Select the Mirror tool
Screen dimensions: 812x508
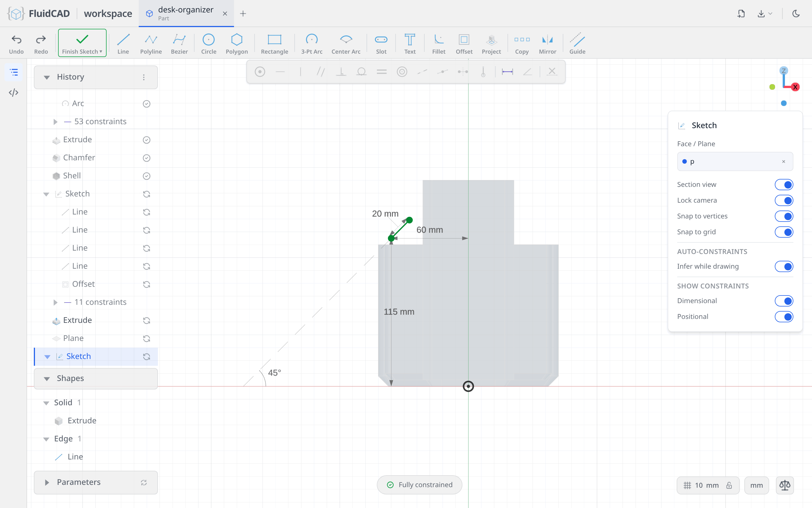[x=547, y=43]
